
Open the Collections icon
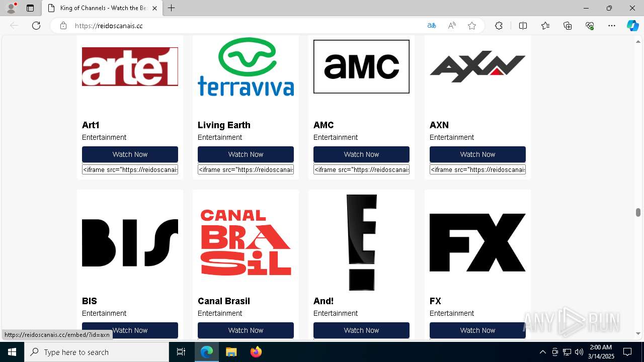click(568, 26)
